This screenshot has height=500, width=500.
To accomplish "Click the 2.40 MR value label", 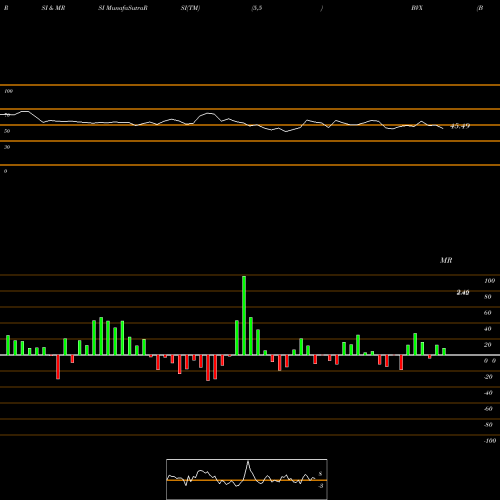I will pos(463,293).
